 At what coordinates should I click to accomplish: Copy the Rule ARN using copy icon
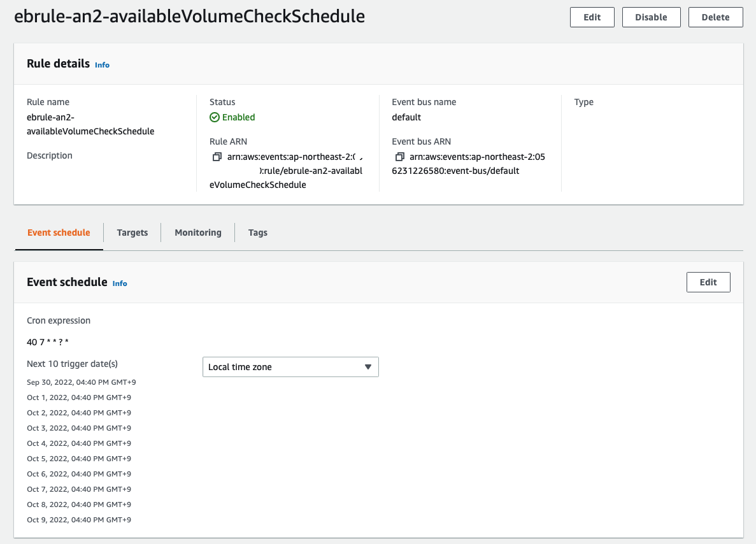[217, 157]
